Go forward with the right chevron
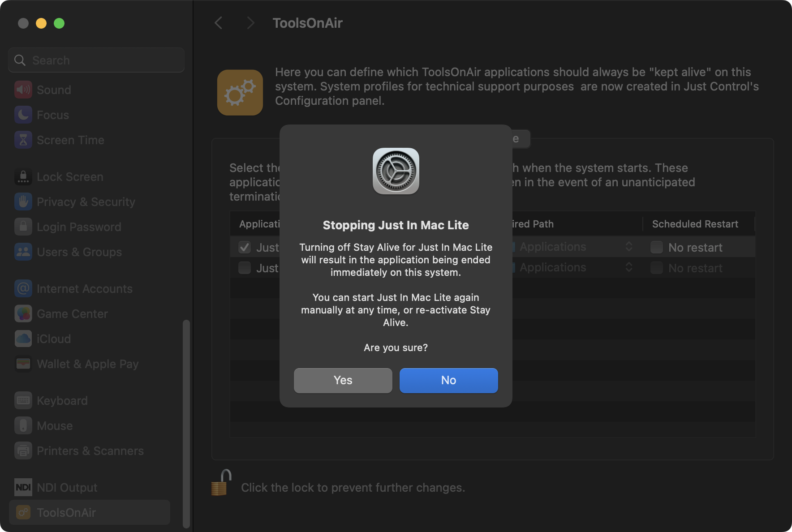The image size is (792, 532). coord(251,23)
